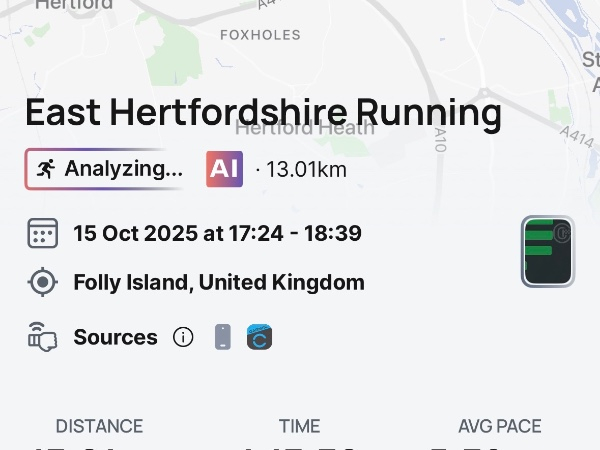Open Folly Island, United Kingdom location
The width and height of the screenshot is (600, 450).
point(219,282)
